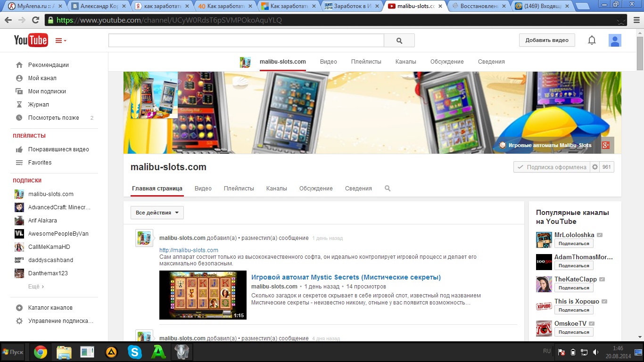Screen dimensions: 644x362
Task: Open Мои подписки in the sidebar
Action: 47,91
